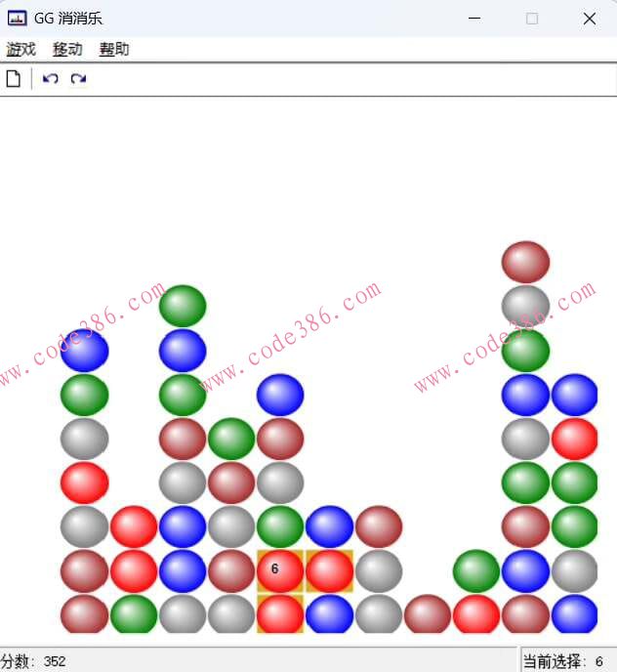The height and width of the screenshot is (672, 617).
Task: Open the 帮助 menu
Action: pos(114,49)
